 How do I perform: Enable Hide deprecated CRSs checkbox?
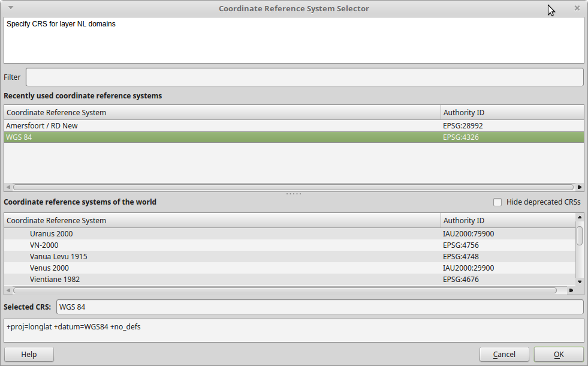(x=497, y=202)
